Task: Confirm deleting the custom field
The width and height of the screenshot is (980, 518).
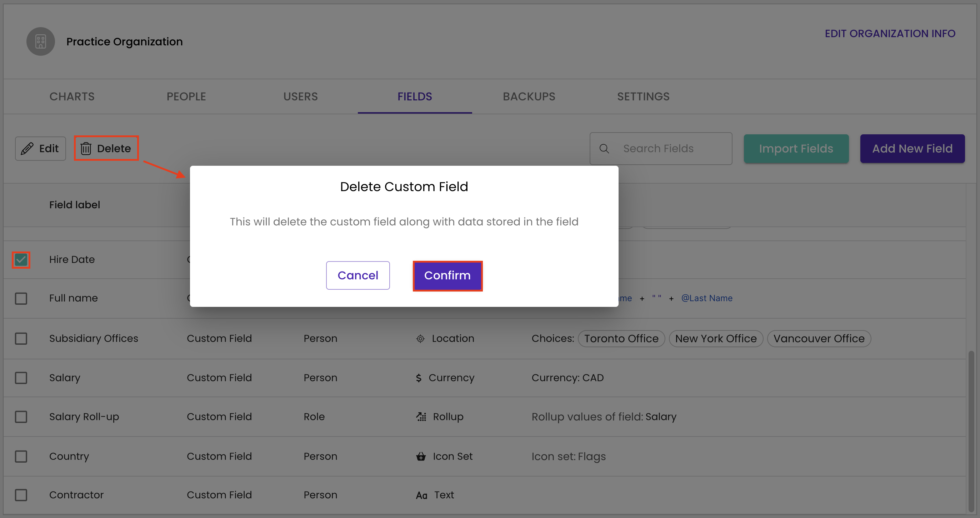Action: (x=447, y=275)
